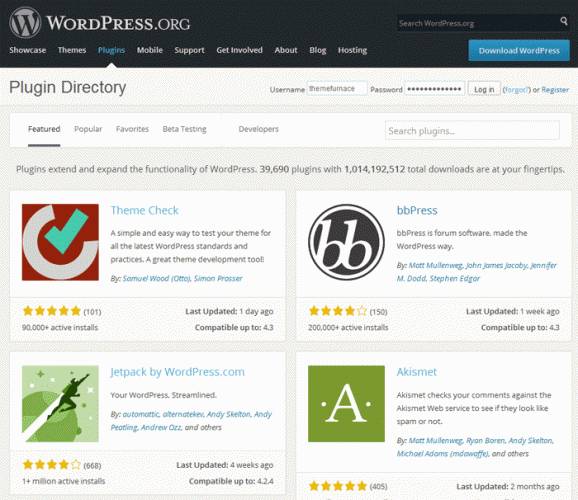Open the Get Involved menu item
This screenshot has width=578, height=500.
pos(240,50)
